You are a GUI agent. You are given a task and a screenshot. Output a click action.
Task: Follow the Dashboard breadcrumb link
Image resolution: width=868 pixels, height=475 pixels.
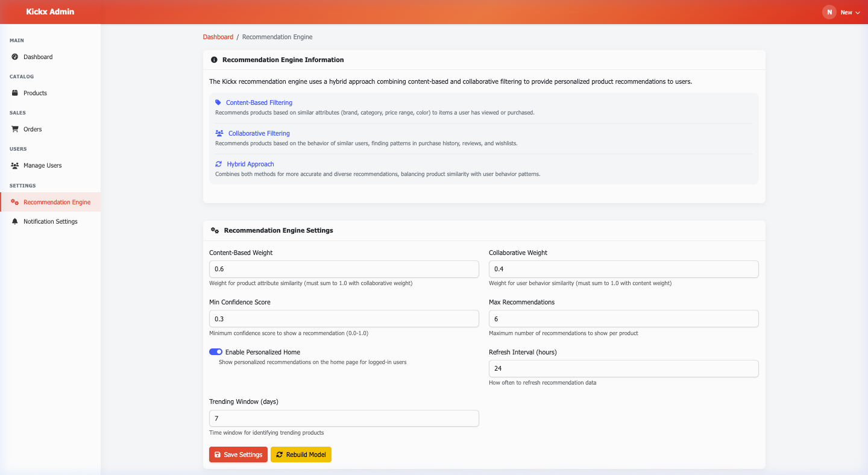(x=218, y=37)
